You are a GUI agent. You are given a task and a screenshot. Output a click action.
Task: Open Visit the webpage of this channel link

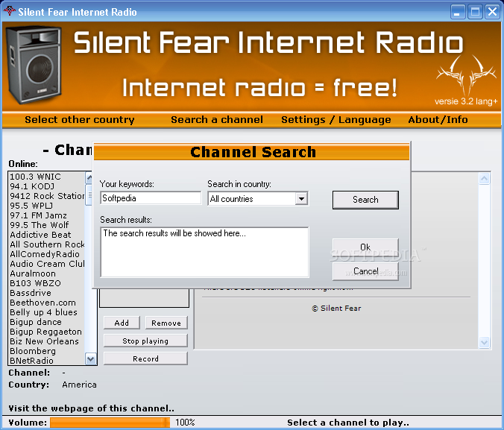click(x=91, y=408)
